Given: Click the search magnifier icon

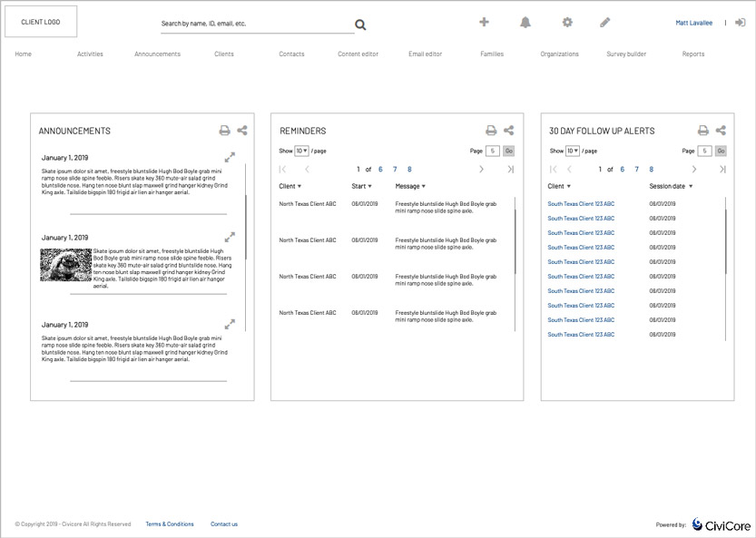Looking at the screenshot, I should [x=360, y=24].
